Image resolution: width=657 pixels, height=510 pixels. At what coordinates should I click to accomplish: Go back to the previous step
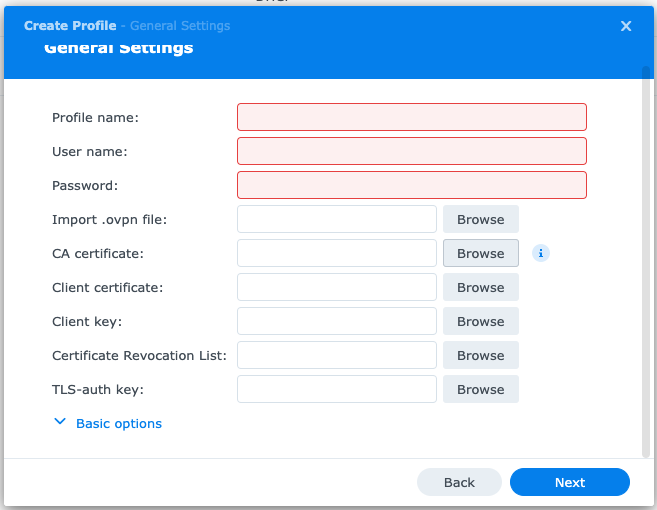(459, 482)
